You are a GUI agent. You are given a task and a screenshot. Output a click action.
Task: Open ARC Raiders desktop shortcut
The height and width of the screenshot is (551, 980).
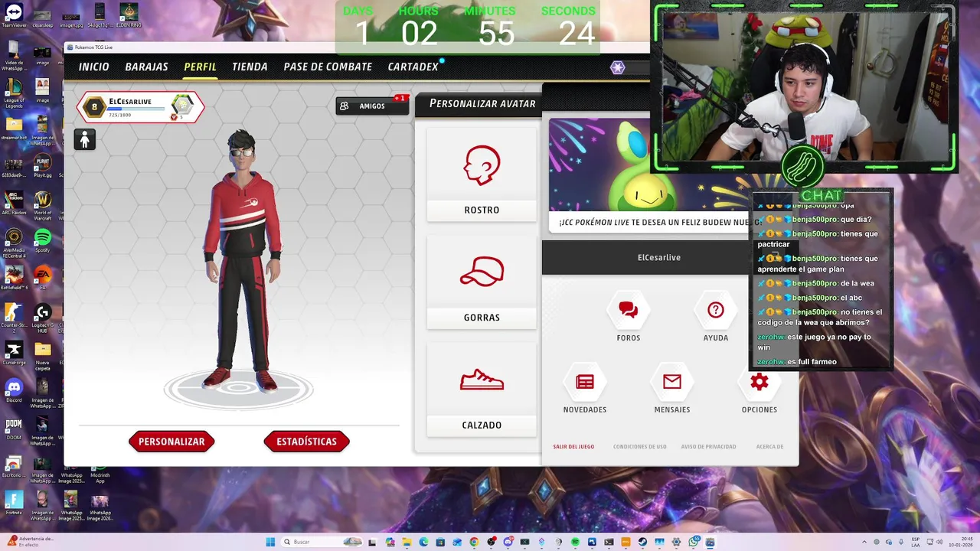point(14,203)
